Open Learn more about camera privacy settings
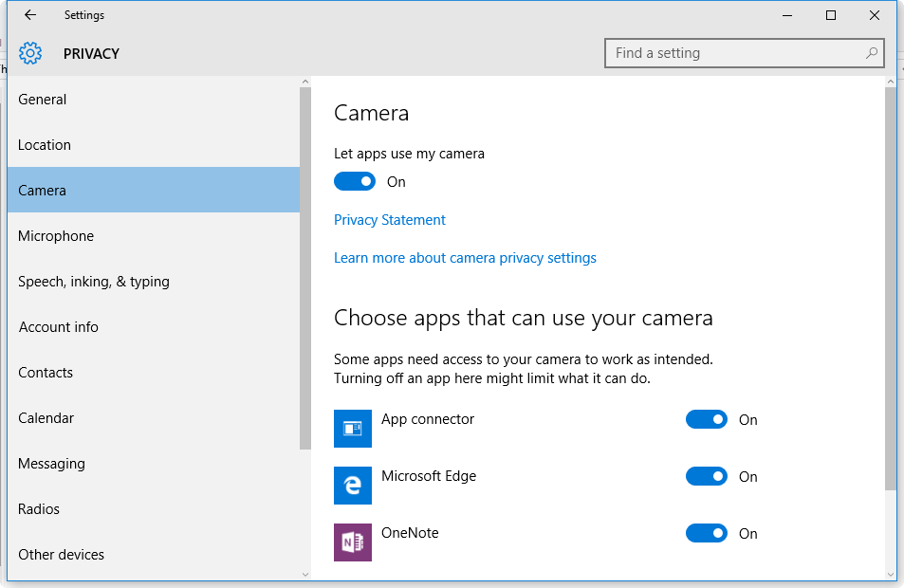Image resolution: width=904 pixels, height=588 pixels. point(465,258)
